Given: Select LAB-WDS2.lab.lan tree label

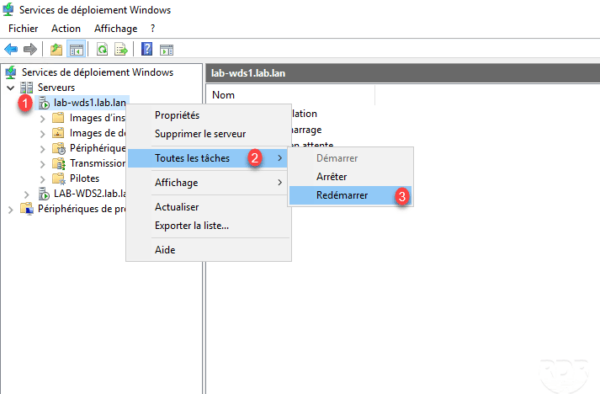Looking at the screenshot, I should (90, 194).
